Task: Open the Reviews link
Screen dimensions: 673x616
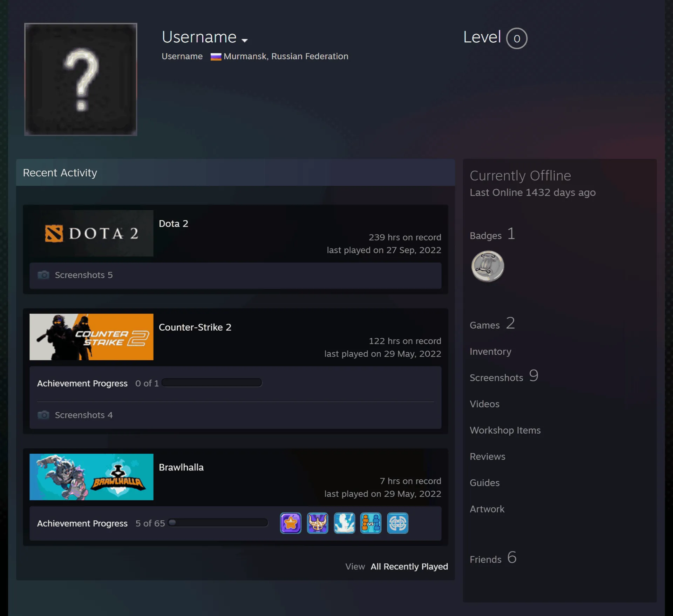Action: pos(488,457)
